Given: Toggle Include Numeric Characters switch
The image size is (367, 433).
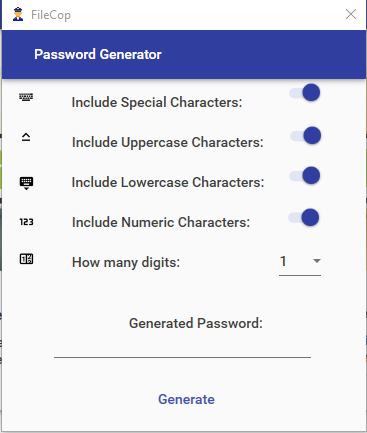Looking at the screenshot, I should (304, 218).
